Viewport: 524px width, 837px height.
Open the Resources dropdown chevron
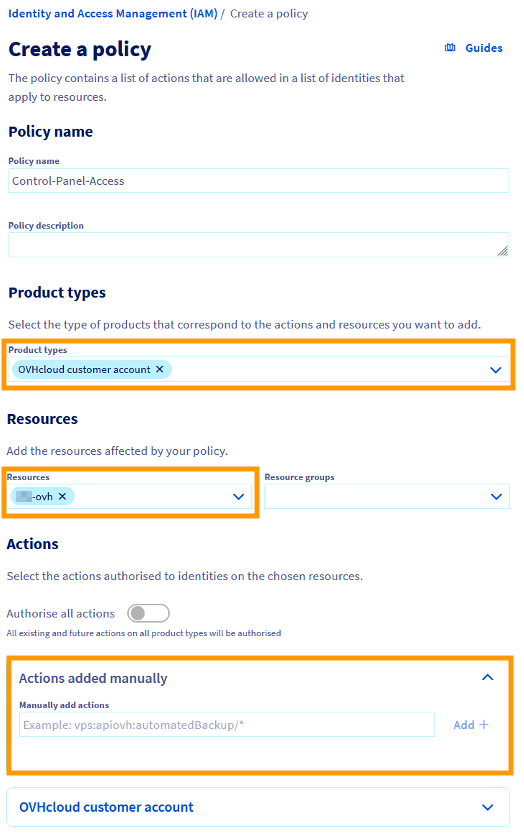pos(239,497)
